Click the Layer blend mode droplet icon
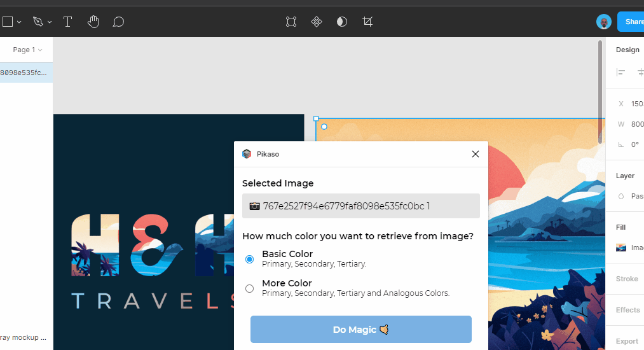644x350 pixels. click(621, 196)
